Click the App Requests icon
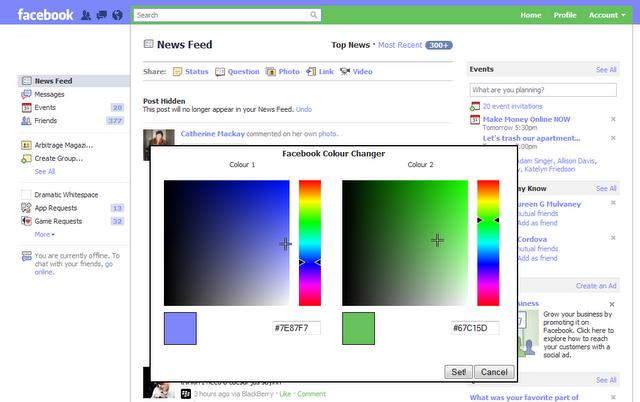 26,208
